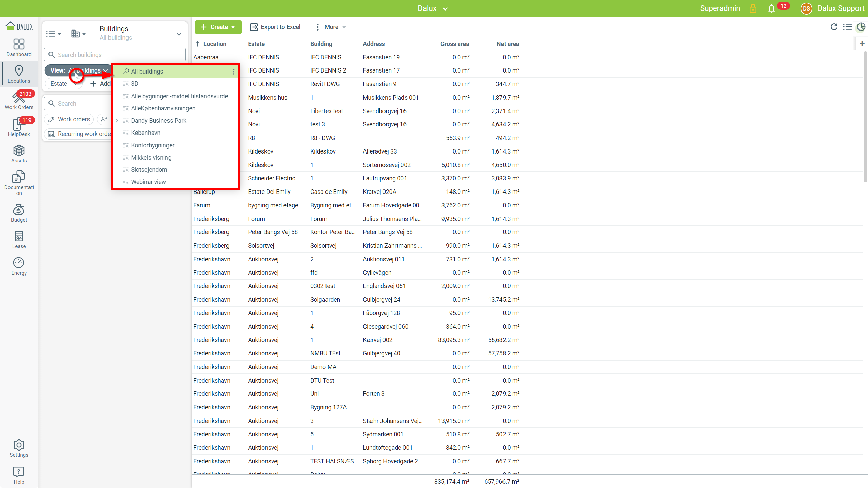The image size is (868, 488).
Task: Click Export to Excel
Action: pos(275,27)
